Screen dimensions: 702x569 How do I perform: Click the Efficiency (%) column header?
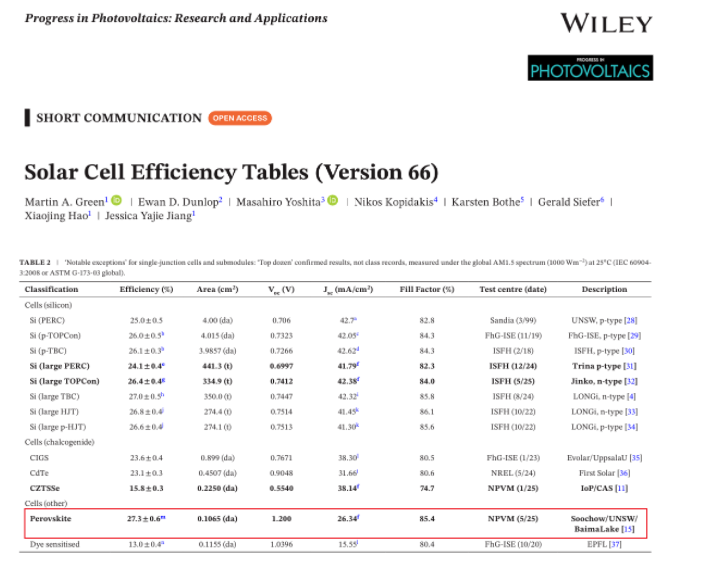coord(146,289)
